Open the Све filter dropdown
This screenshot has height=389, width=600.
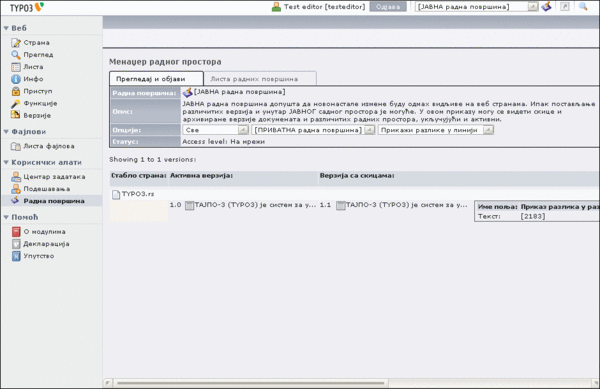(215, 130)
